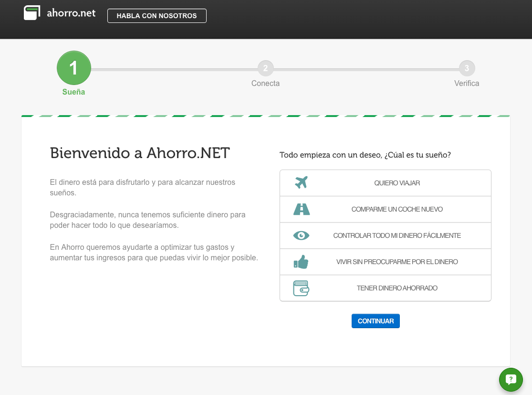Click the ahorro.net logo icon
The image size is (532, 395).
(x=32, y=12)
